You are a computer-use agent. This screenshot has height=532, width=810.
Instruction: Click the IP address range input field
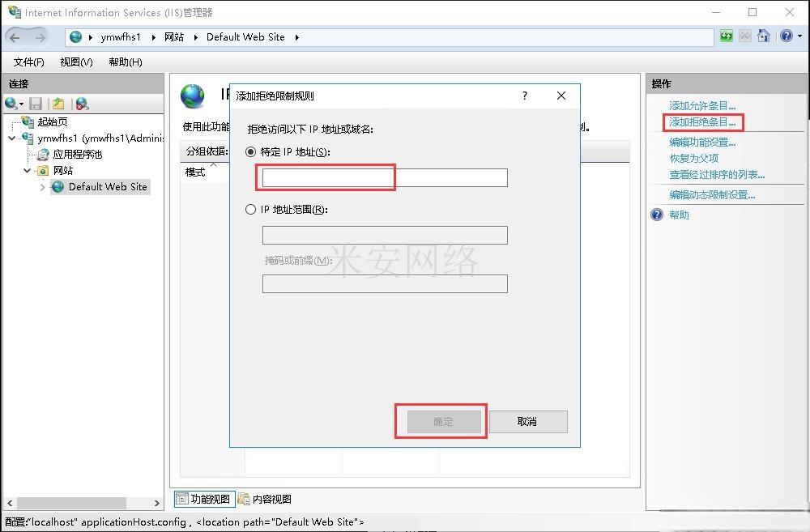[385, 235]
